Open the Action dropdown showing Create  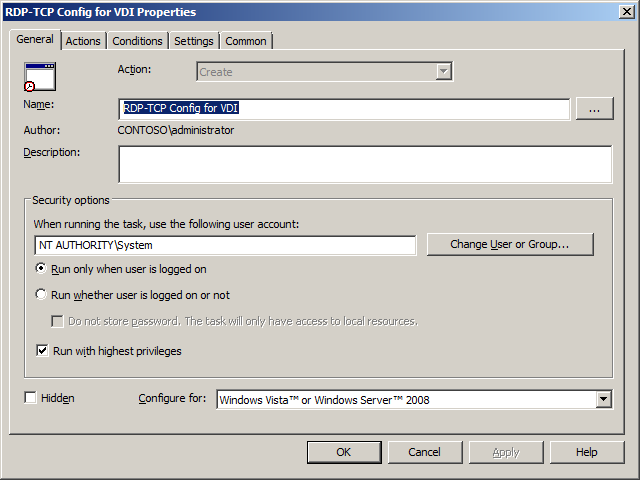pyautogui.click(x=443, y=72)
